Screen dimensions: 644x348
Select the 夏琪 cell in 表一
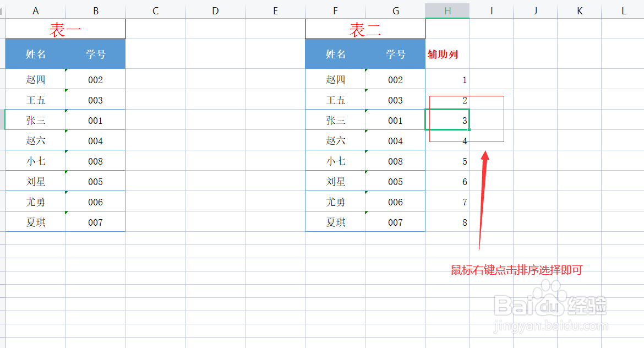(35, 221)
